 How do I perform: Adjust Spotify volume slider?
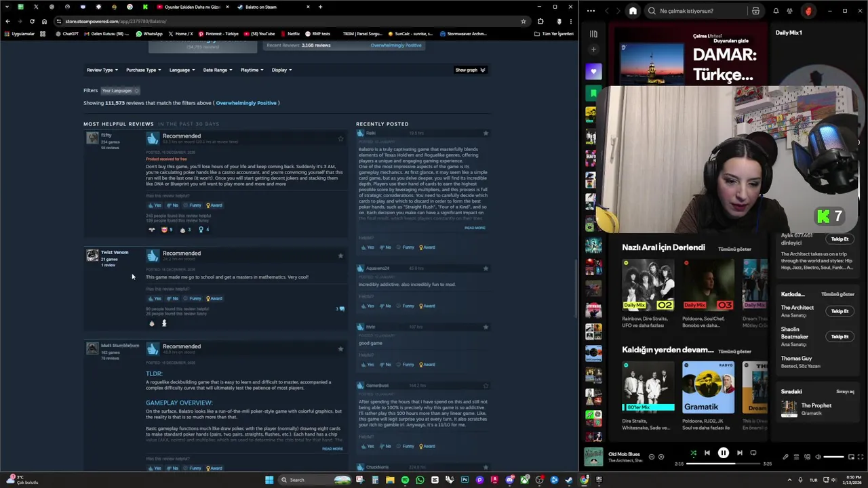(x=834, y=457)
